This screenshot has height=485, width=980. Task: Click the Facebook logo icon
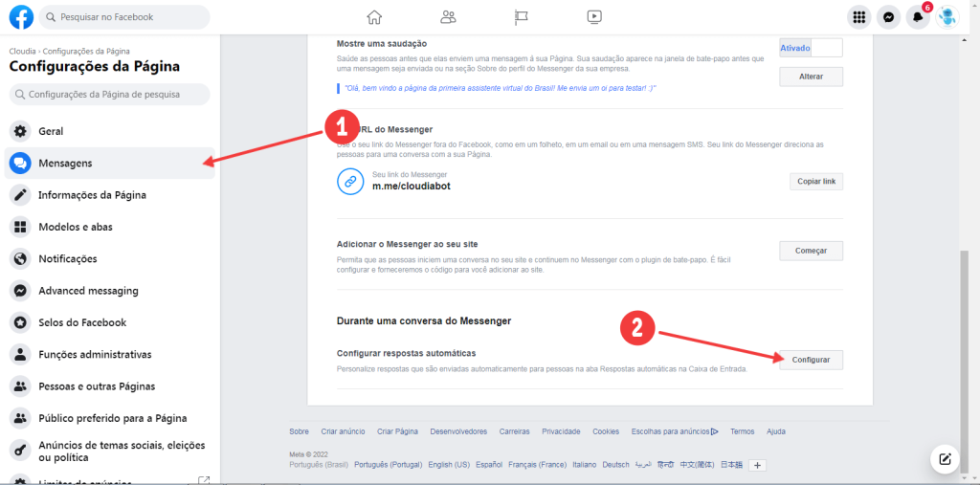point(22,17)
